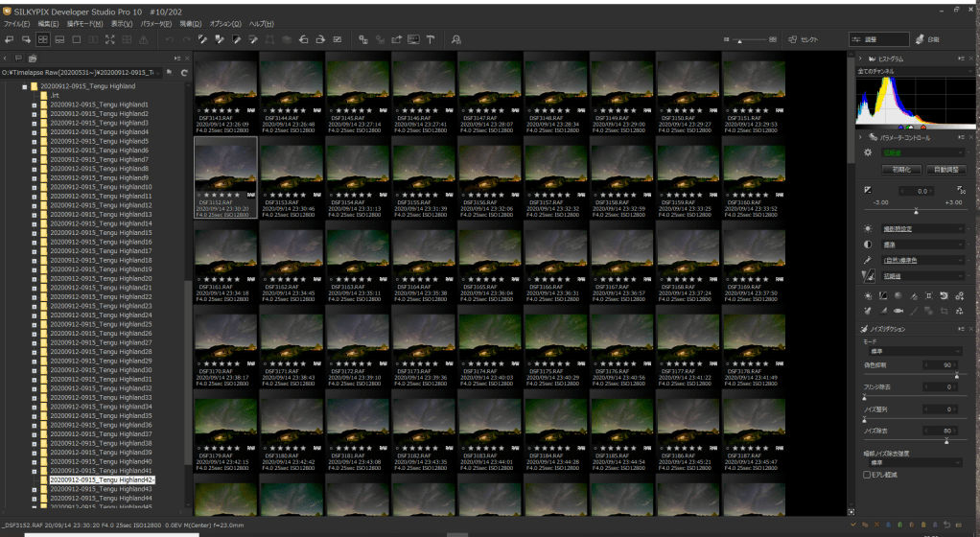Go to the previous image arrow
980x537 pixels.
coord(9,39)
